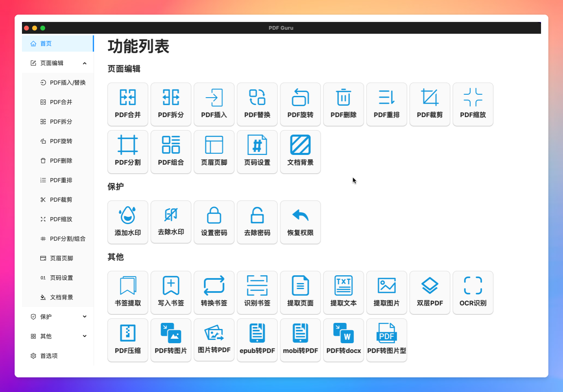Open the PDF转图片 card
This screenshot has width=563, height=392.
pos(171,340)
